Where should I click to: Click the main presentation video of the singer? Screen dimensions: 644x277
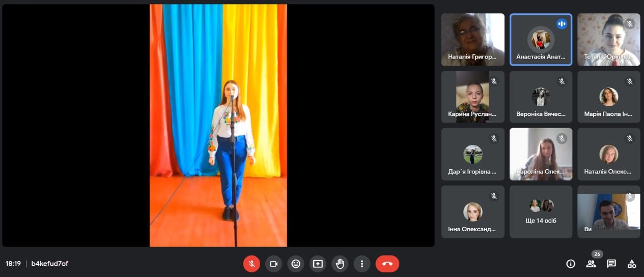pos(218,126)
